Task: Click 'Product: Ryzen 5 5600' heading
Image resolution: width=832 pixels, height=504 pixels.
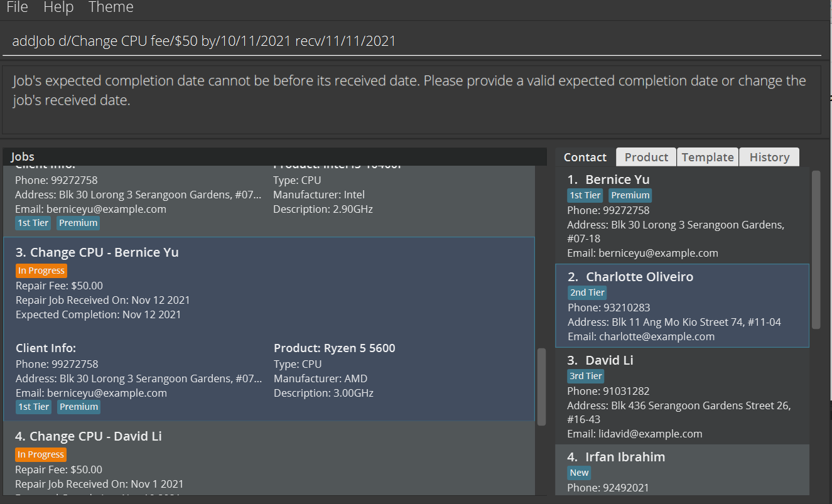Action: [335, 348]
